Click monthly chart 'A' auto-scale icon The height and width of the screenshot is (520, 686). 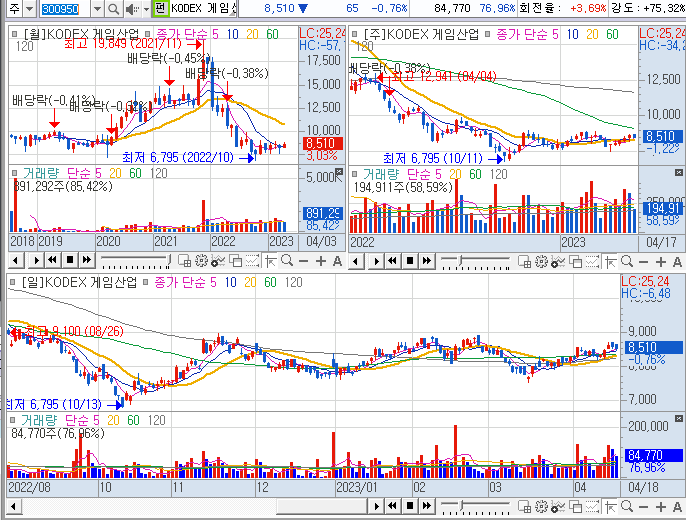point(337,262)
